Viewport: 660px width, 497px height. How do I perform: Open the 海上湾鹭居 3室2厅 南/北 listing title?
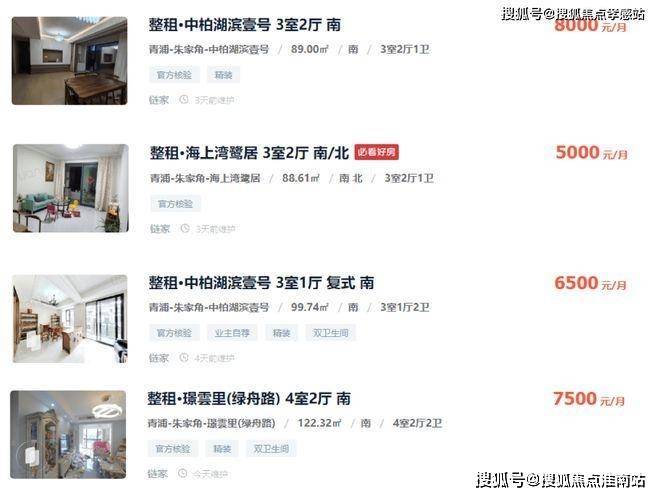[250, 153]
